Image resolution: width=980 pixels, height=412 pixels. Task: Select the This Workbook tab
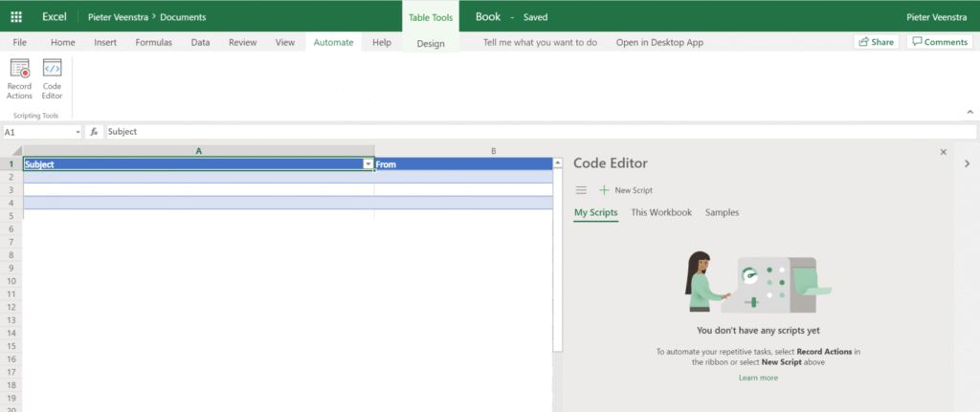coord(661,212)
